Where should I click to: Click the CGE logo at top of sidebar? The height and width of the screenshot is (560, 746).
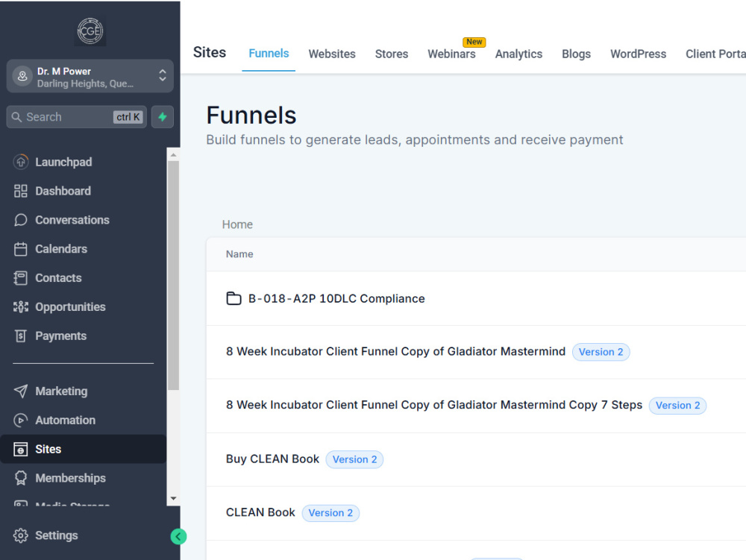[90, 31]
